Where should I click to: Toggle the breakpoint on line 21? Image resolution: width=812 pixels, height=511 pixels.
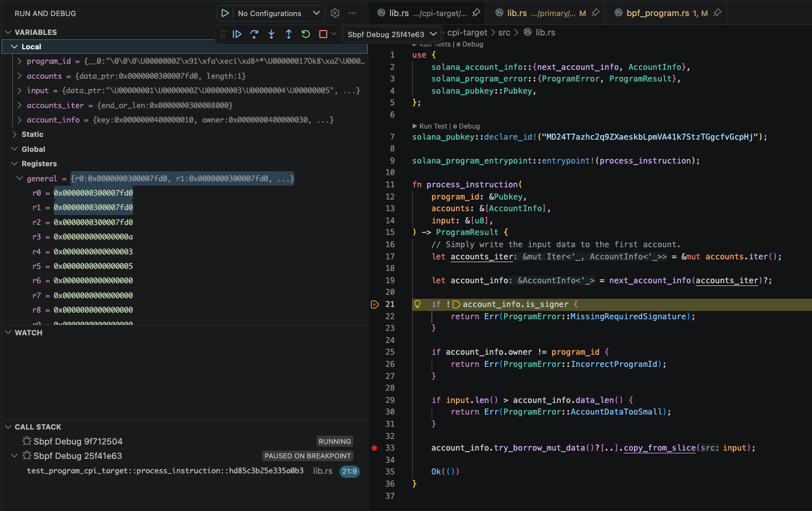pyautogui.click(x=374, y=304)
